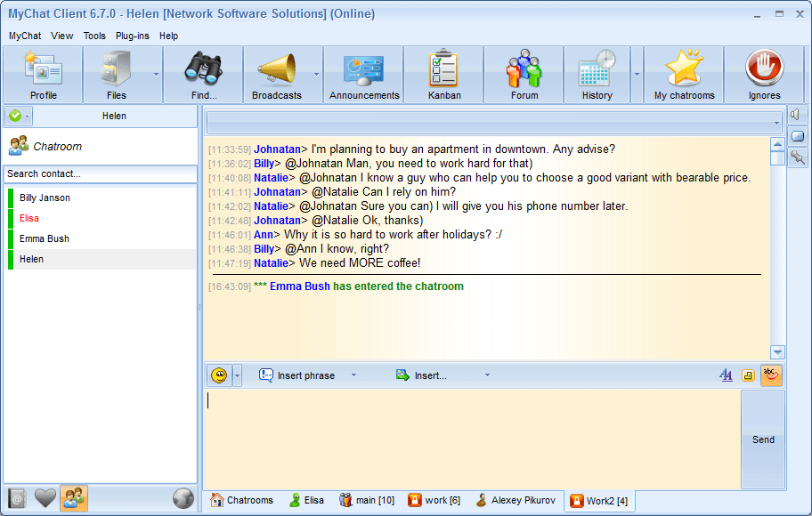Open the Kanban clipboard icon
The width and height of the screenshot is (812, 516).
click(444, 75)
